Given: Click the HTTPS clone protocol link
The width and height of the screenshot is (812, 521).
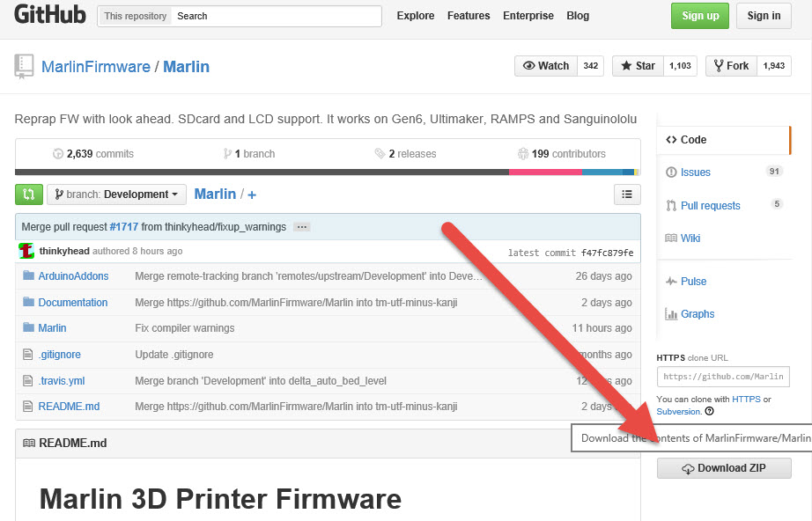Looking at the screenshot, I should pyautogui.click(x=746, y=400).
